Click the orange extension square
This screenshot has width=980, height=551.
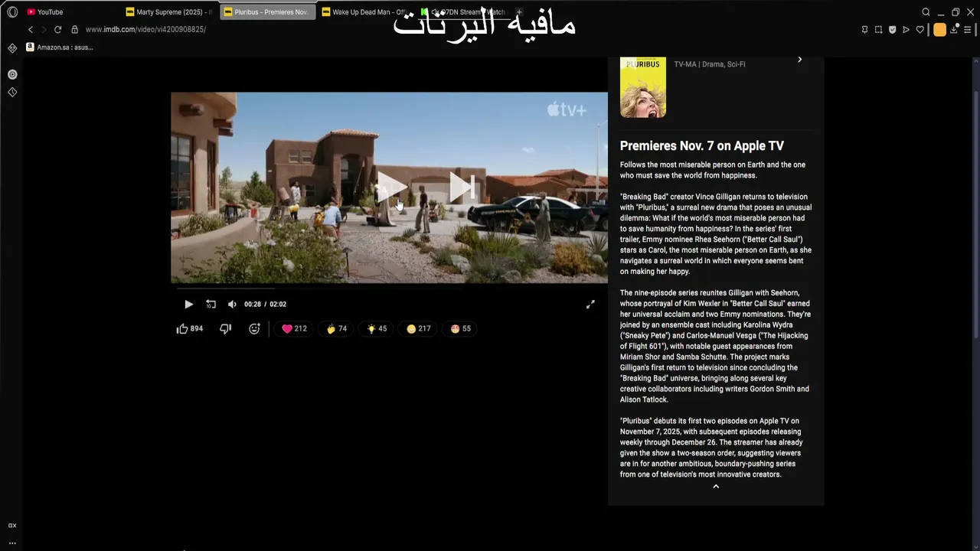(x=939, y=30)
